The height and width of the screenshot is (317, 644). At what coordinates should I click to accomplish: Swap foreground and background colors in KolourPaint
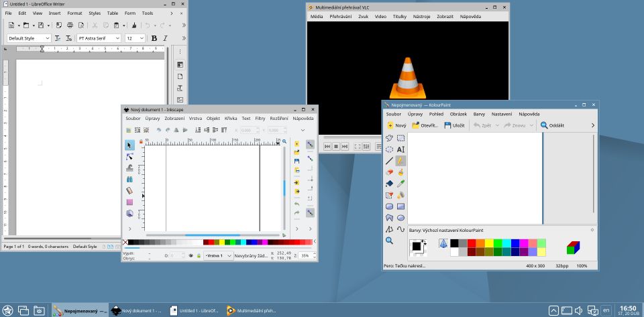click(x=424, y=243)
